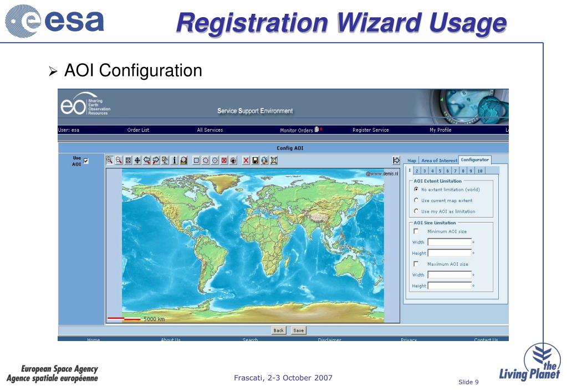The height and width of the screenshot is (392, 567).
Task: Open configurator sub-tab 7
Action: click(455, 171)
